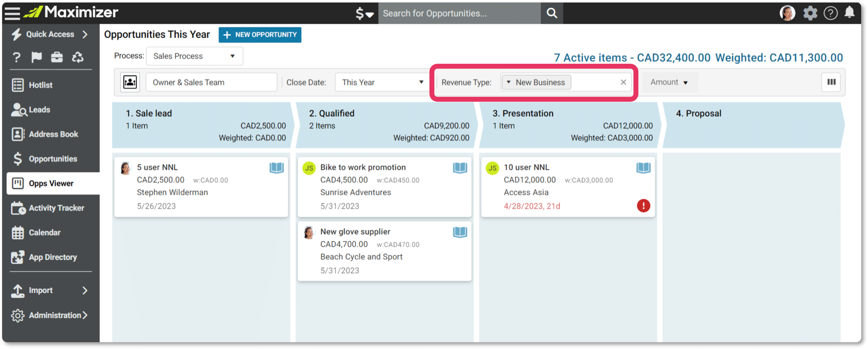
Task: Focus the Search for Opportunities field
Action: [x=459, y=13]
